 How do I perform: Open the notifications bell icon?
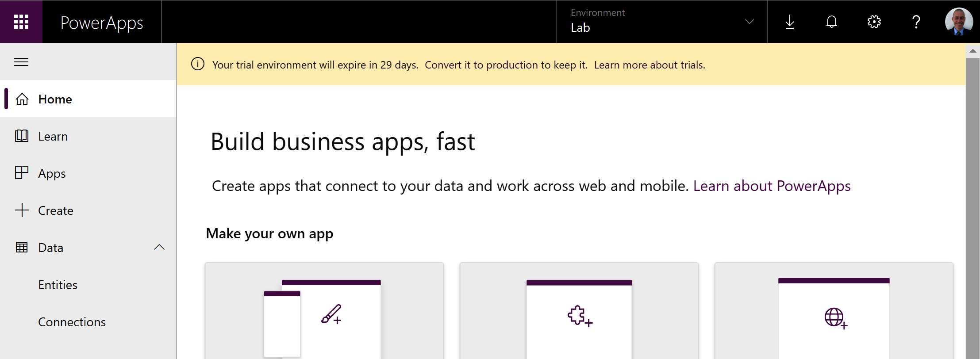832,22
